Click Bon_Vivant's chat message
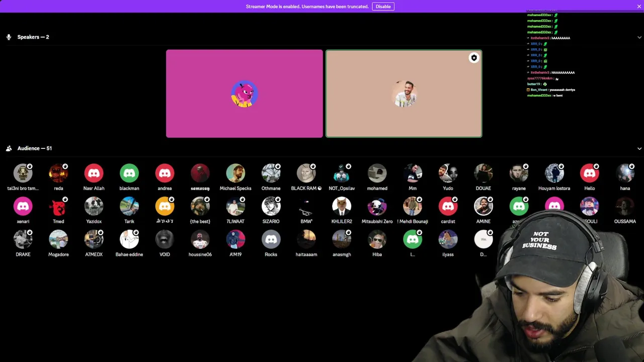This screenshot has height=362, width=644. coord(551,90)
